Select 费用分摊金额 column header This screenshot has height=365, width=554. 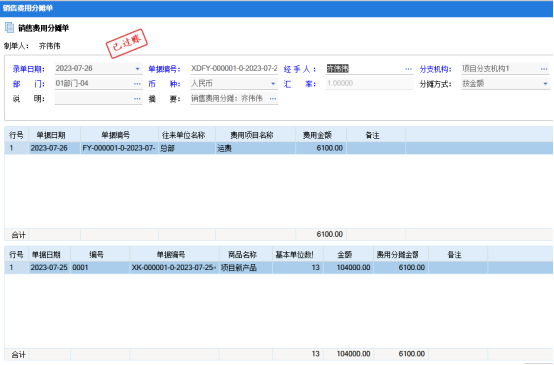tap(401, 254)
